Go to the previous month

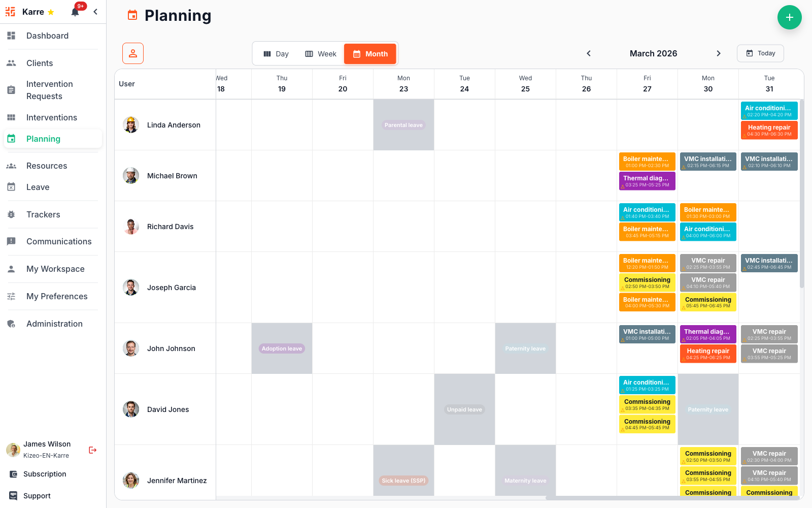(x=589, y=53)
